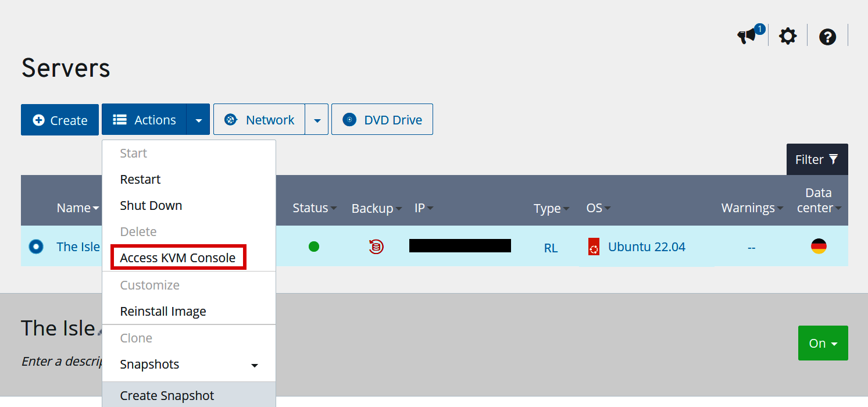Click the green status indicator dot
868x407 pixels.
point(314,246)
